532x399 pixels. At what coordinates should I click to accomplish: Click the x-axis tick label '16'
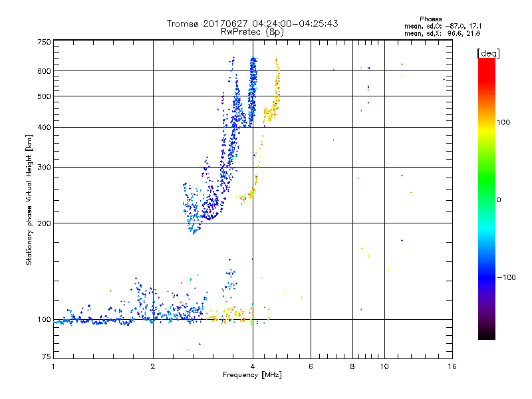pos(452,366)
